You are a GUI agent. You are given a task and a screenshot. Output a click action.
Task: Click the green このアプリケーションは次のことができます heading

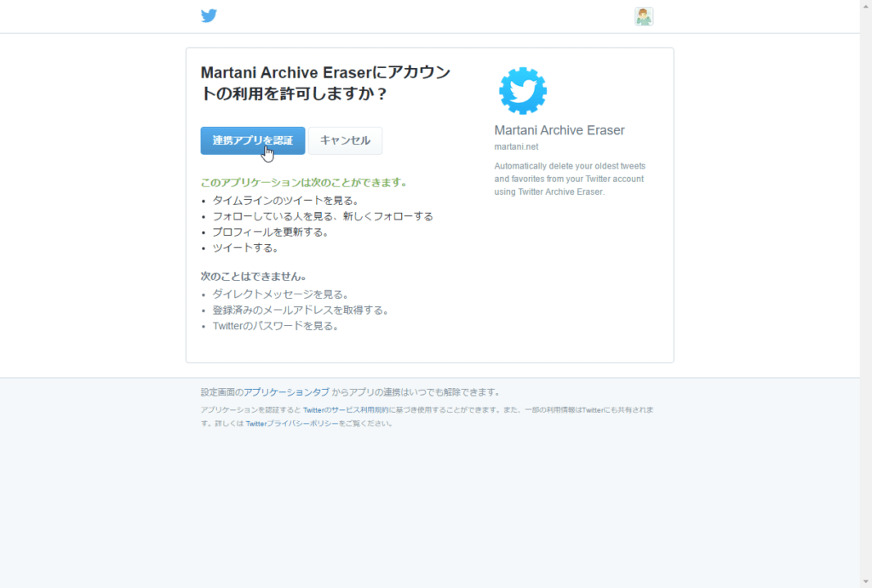click(x=304, y=182)
